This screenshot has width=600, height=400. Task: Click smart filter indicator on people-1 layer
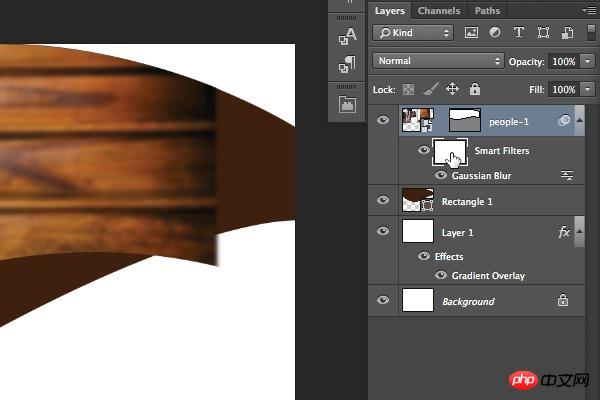click(564, 121)
